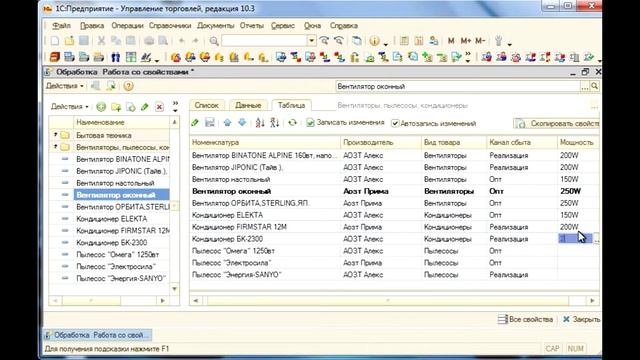Open the Сервис menu
Image resolution: width=640 pixels, height=360 pixels.
coord(283,25)
